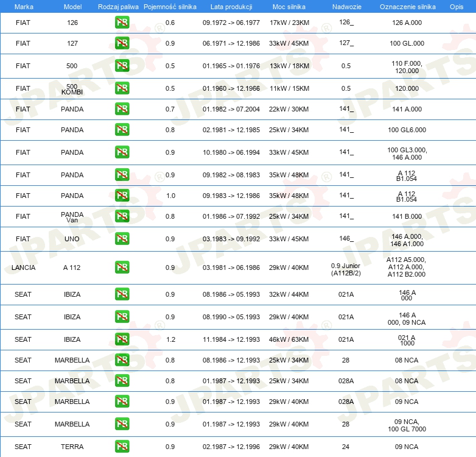The height and width of the screenshot is (457, 476).
Task: Click the fuel icon in MARBELLA 100 GL 7000 row
Action: pos(122,424)
